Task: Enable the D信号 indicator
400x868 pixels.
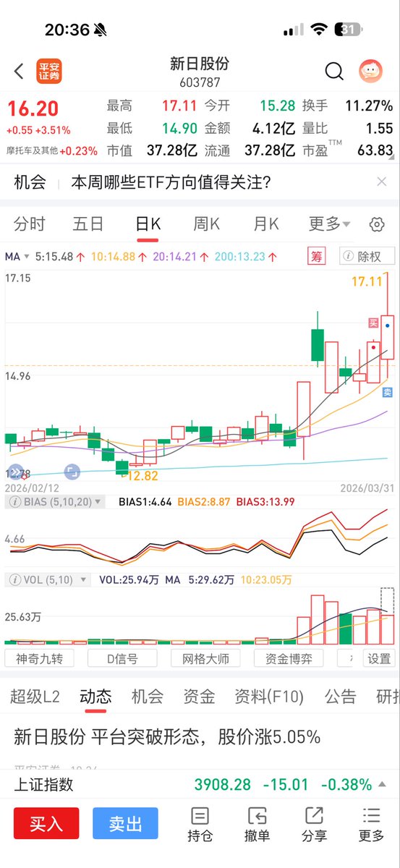Action: point(122,658)
